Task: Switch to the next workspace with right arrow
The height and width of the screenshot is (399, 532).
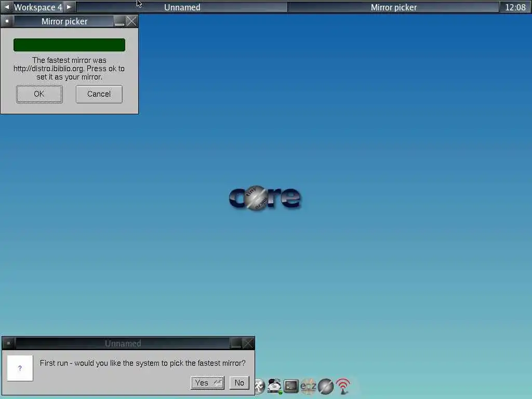Action: [x=69, y=7]
